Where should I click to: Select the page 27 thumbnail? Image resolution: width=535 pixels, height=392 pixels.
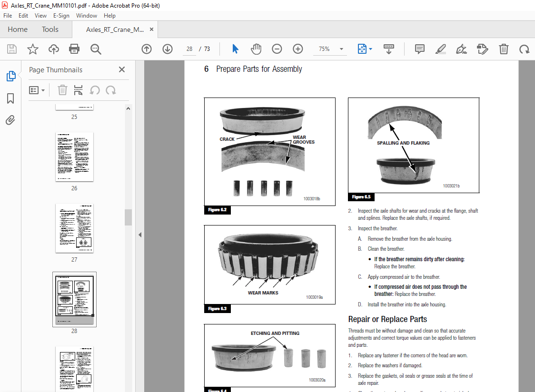[74, 228]
